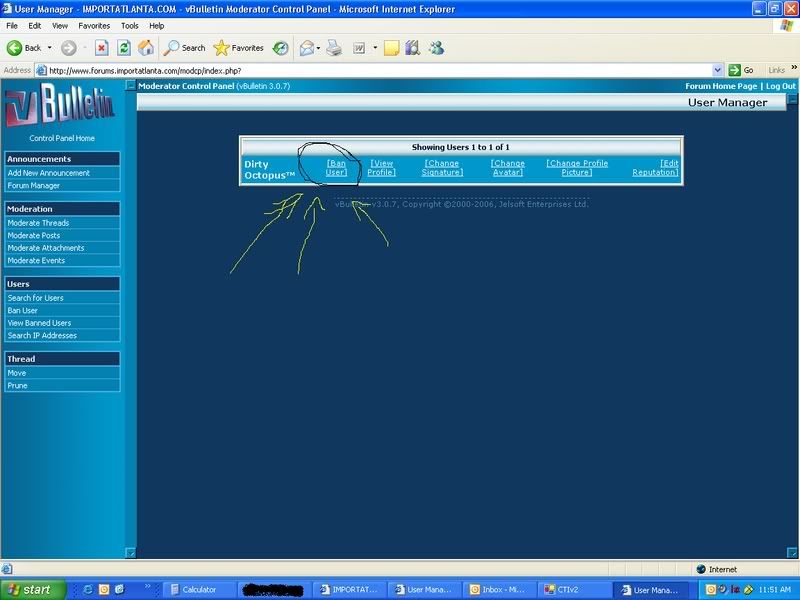This screenshot has height=600, width=800.
Task: Open the Edit Reputation link
Action: (655, 168)
